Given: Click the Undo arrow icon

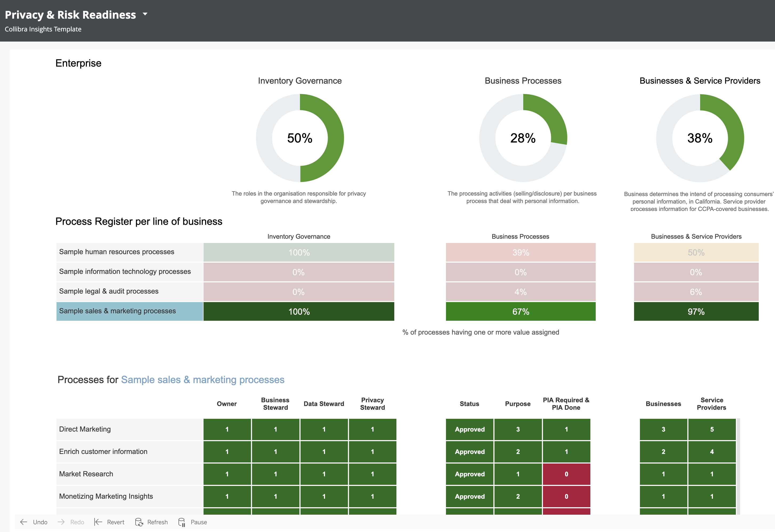Looking at the screenshot, I should (24, 522).
